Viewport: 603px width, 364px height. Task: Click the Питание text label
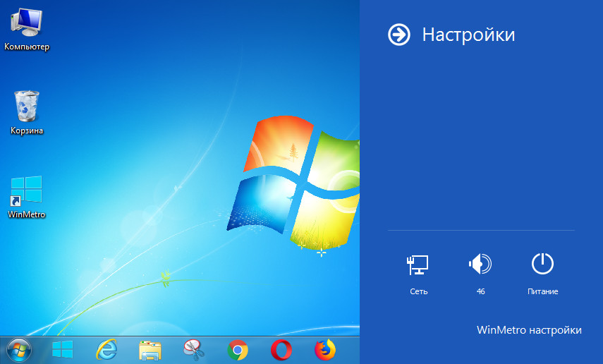coord(542,291)
